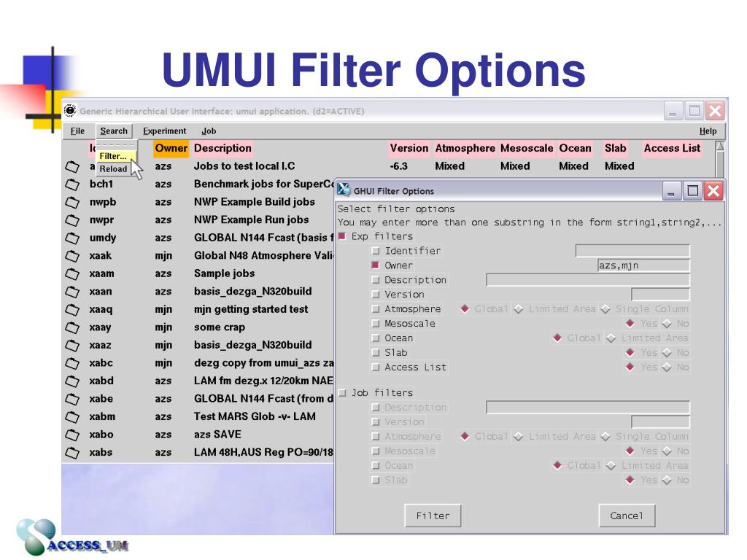Enable the Exp Version filter checkbox
The height and width of the screenshot is (560, 747).
tap(376, 295)
